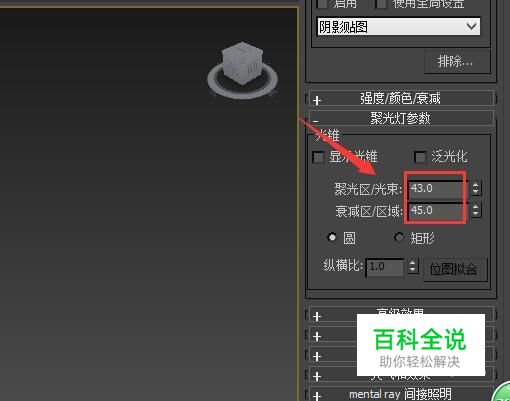
Task: Select the 矩形 radio button
Action: 399,237
